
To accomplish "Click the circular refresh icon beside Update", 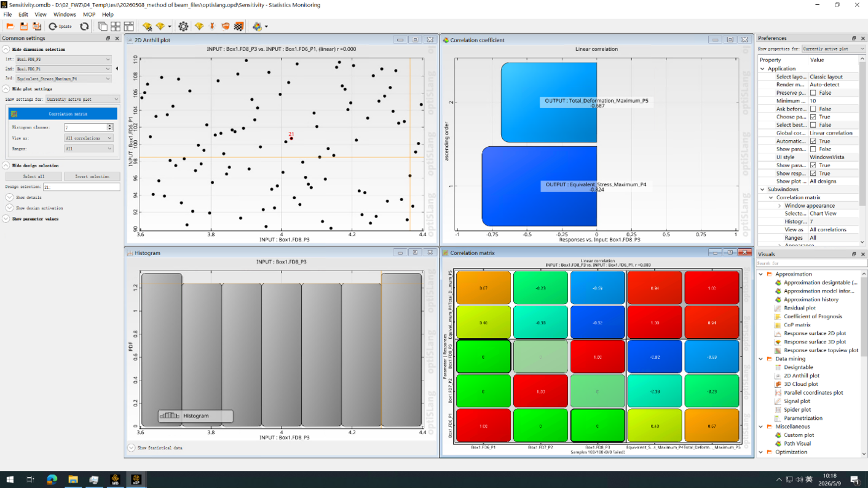I will pos(84,26).
